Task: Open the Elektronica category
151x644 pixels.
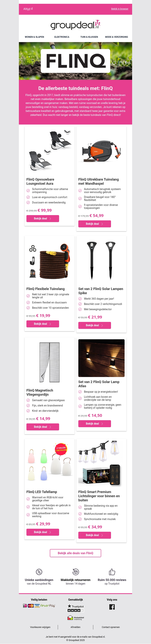Action: (62, 37)
